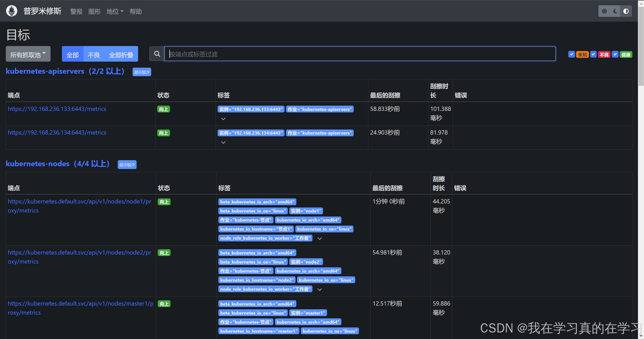
Task: Collapse kubernetes-apiservers with 显示较少 button
Action: [x=142, y=72]
